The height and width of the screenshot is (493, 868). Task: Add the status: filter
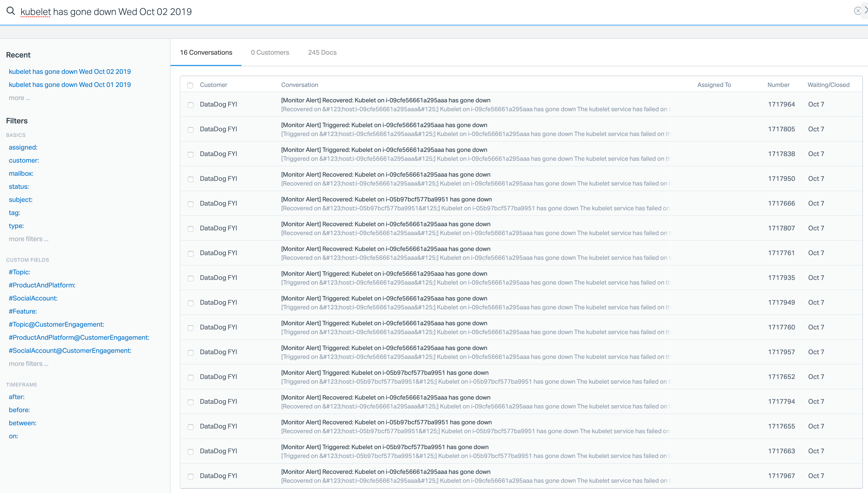coord(19,186)
